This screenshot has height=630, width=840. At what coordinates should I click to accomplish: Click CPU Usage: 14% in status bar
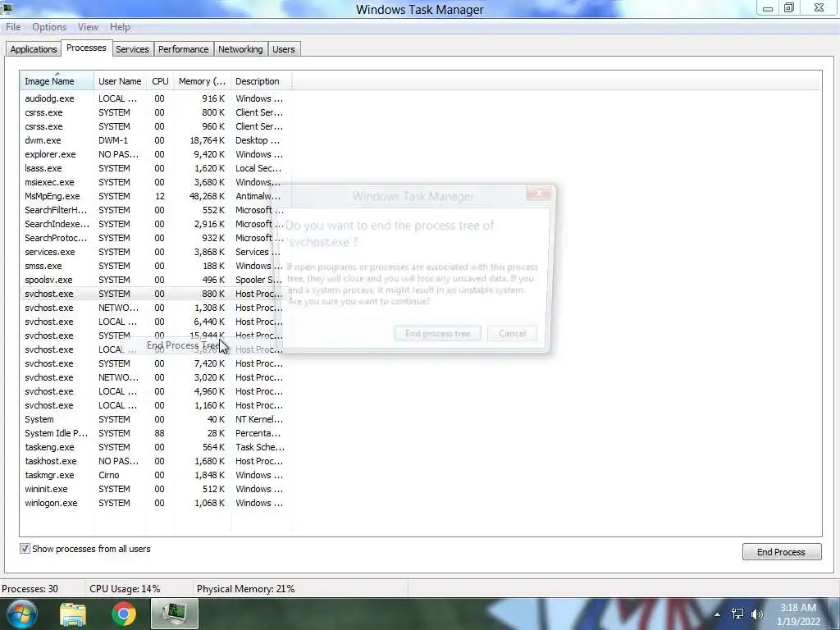(x=125, y=589)
